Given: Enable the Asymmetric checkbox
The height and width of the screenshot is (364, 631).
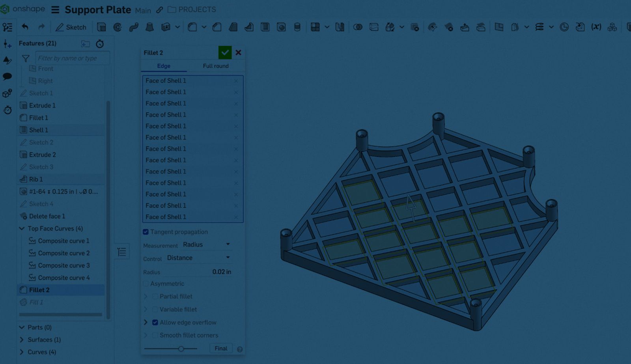Looking at the screenshot, I should click(x=146, y=284).
